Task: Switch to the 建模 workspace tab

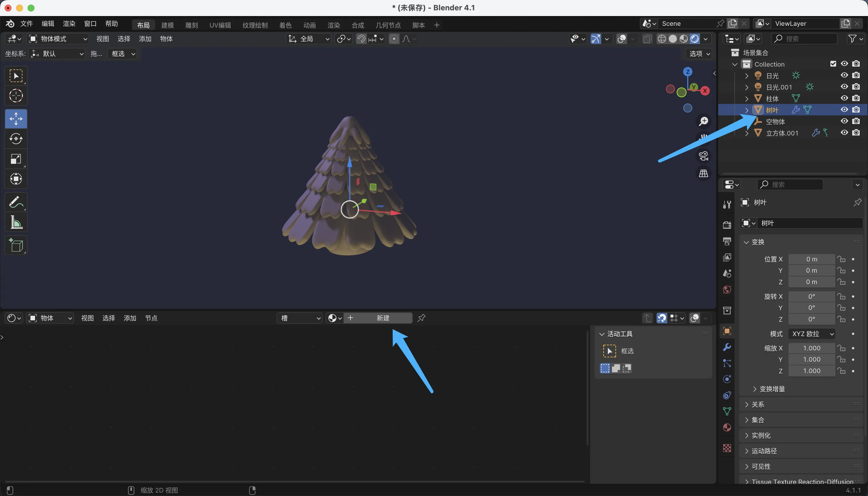Action: pos(167,25)
